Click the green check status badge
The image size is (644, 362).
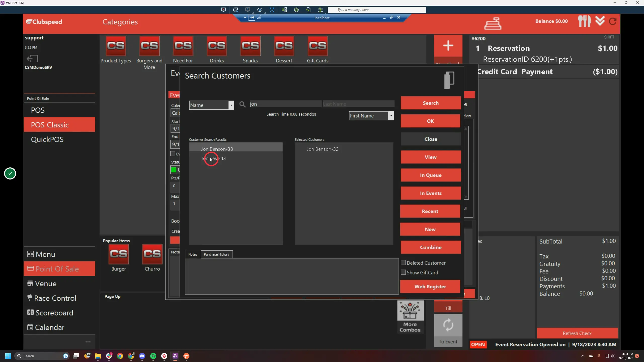[x=10, y=173]
